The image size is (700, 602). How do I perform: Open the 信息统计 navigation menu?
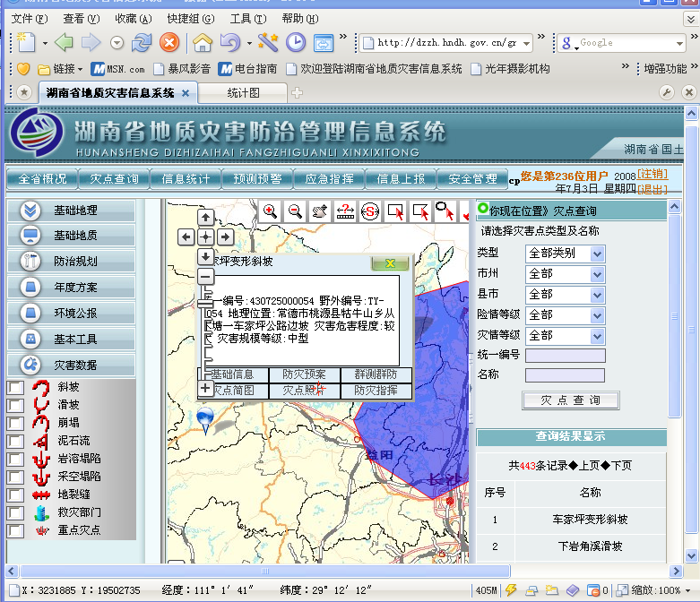[x=185, y=178]
